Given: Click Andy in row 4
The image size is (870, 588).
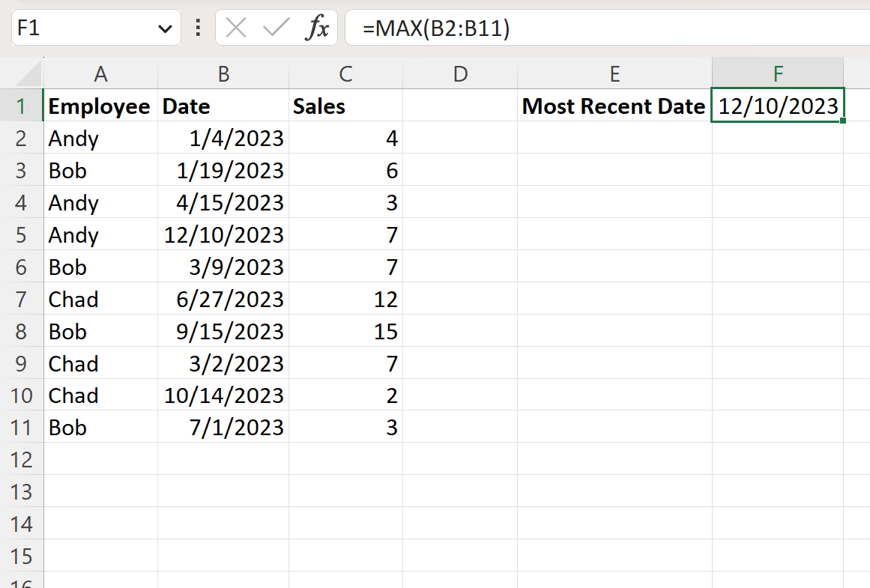Looking at the screenshot, I should click(x=100, y=202).
